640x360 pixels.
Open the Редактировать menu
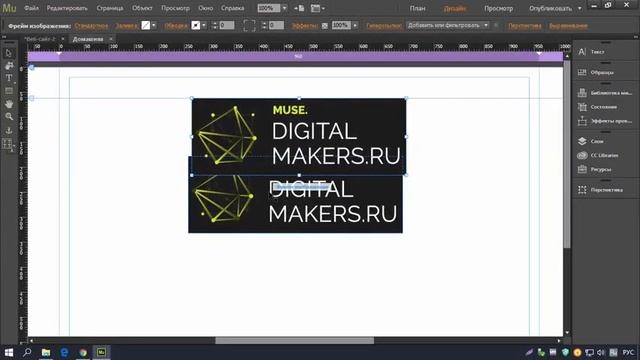pyautogui.click(x=67, y=8)
